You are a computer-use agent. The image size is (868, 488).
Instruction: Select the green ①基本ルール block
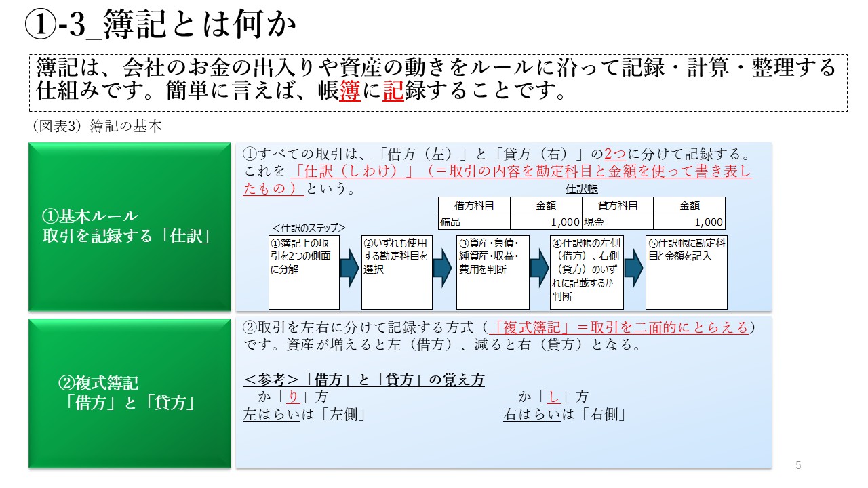click(x=130, y=226)
